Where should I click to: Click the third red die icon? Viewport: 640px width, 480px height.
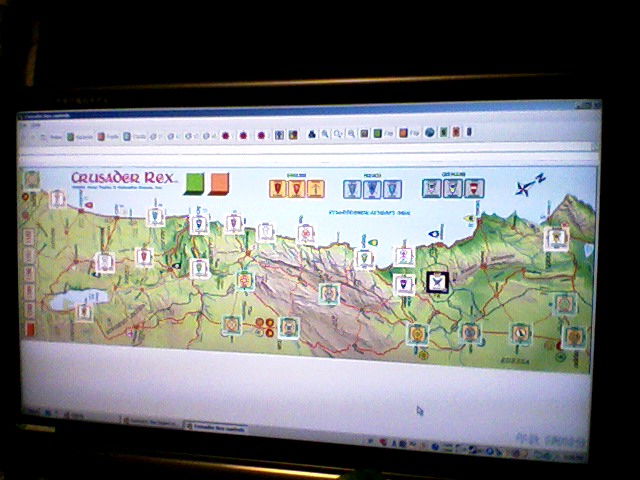pyautogui.click(x=261, y=135)
